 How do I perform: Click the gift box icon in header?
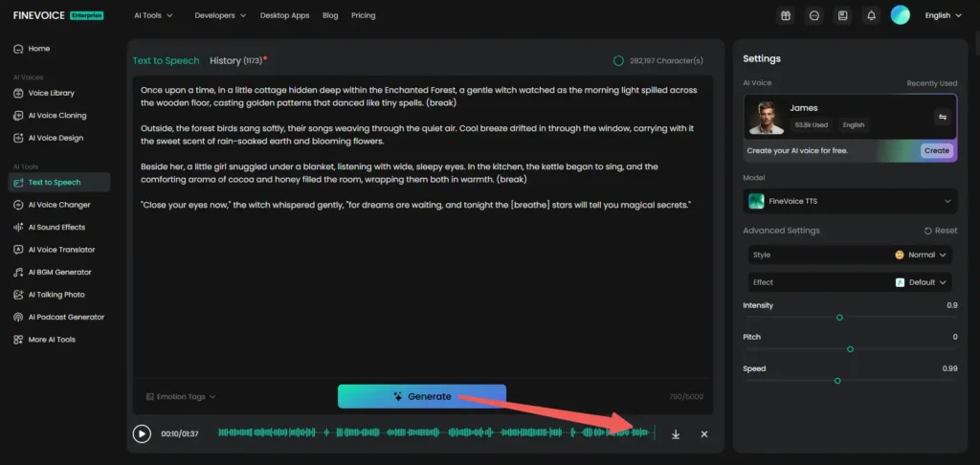[787, 15]
